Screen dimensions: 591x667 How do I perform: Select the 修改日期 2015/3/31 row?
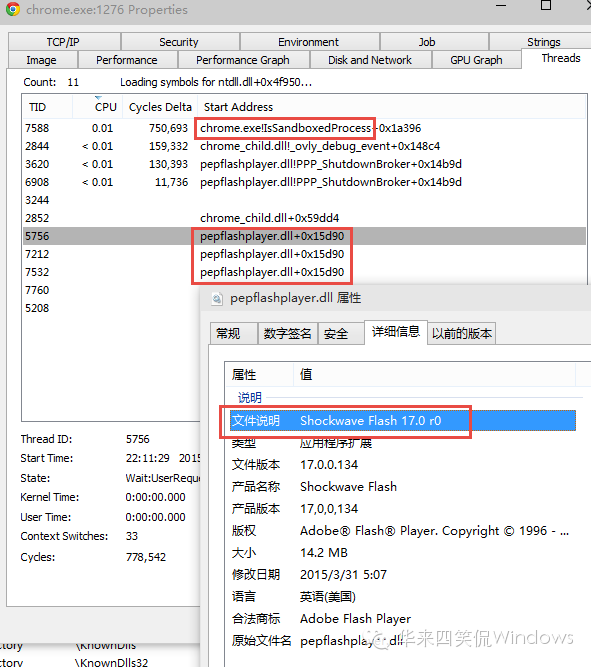pyautogui.click(x=403, y=575)
